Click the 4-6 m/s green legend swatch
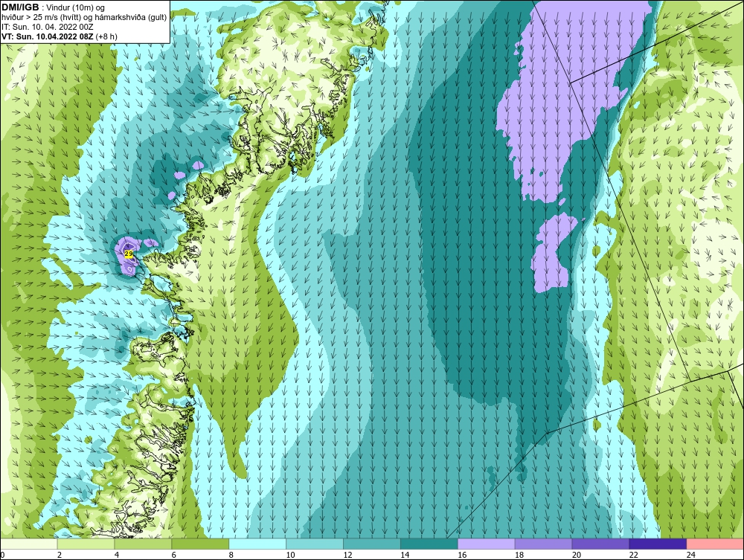 pos(144,544)
